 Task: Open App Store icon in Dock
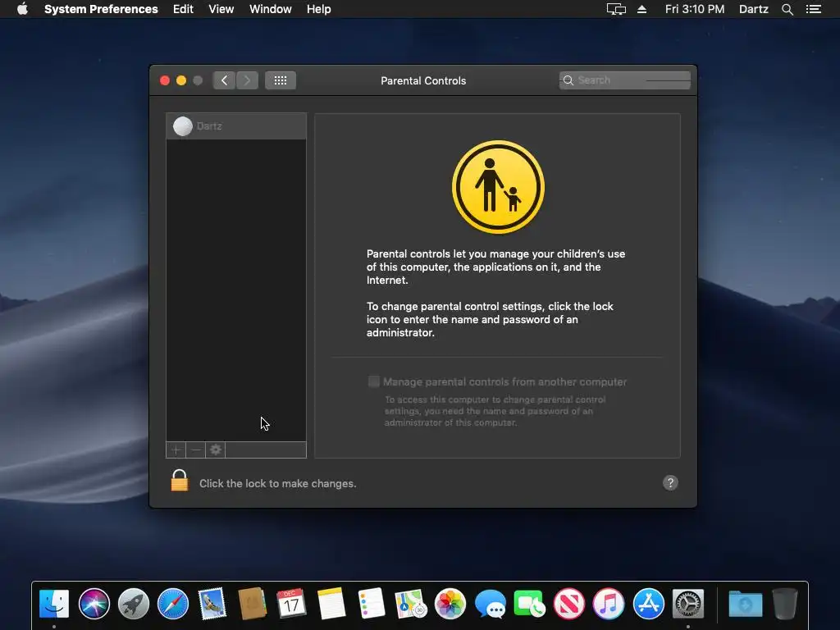click(648, 604)
